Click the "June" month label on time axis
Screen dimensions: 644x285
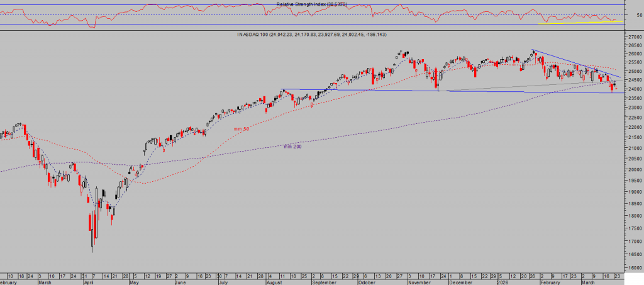tap(179, 281)
